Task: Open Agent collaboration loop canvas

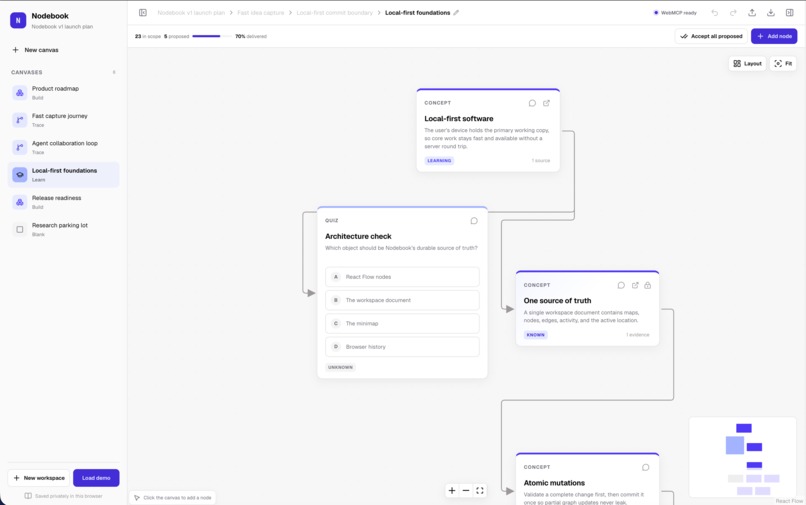Action: [64, 147]
